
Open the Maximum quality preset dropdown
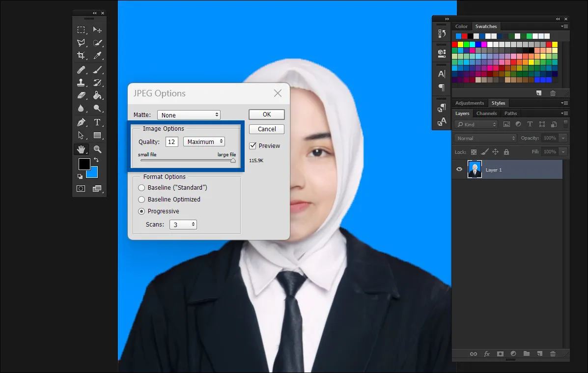click(x=204, y=142)
